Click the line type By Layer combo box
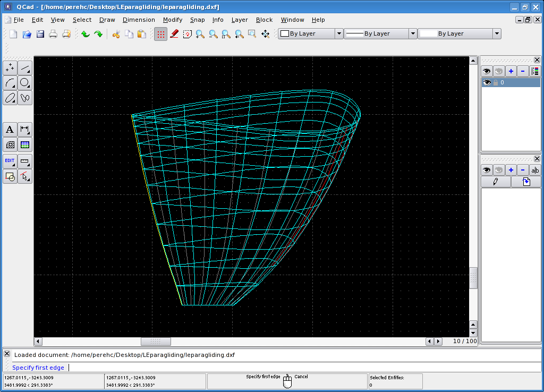 point(460,33)
